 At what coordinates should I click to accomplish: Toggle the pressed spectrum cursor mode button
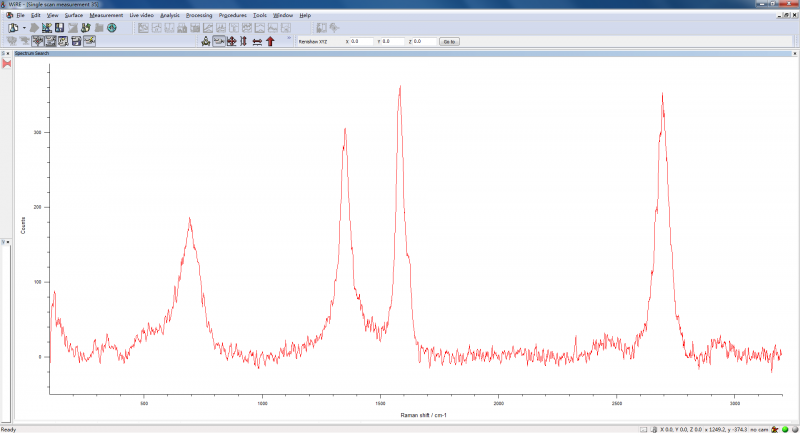point(219,42)
